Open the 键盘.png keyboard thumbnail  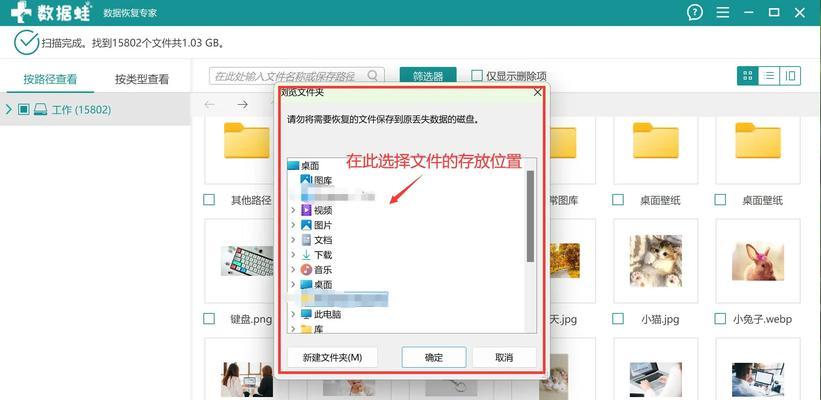point(247,261)
